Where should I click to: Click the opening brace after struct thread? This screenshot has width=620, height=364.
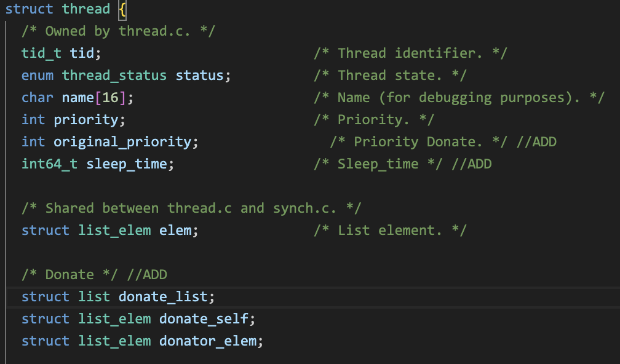click(122, 9)
